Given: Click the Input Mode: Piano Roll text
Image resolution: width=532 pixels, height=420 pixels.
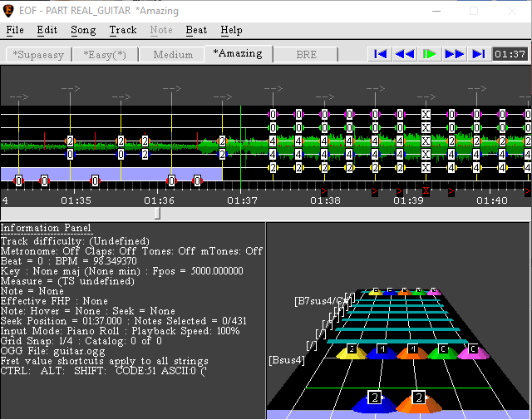Looking at the screenshot, I should tap(60, 331).
